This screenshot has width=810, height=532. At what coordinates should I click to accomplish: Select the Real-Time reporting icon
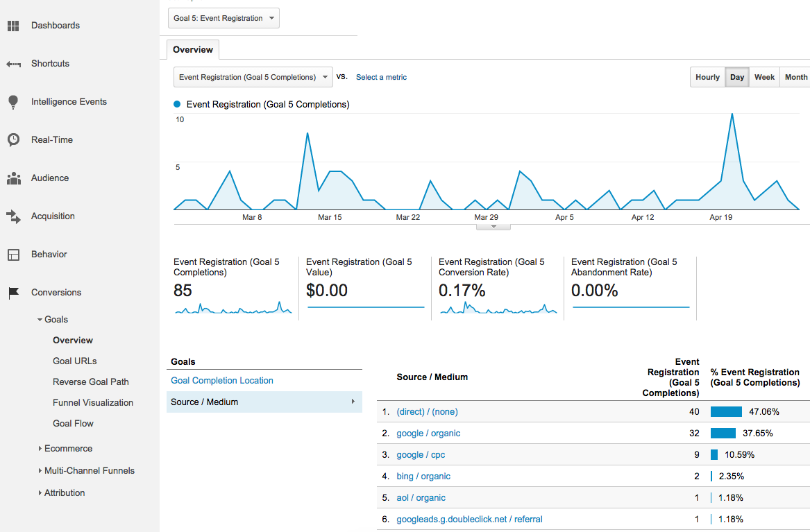(x=14, y=139)
